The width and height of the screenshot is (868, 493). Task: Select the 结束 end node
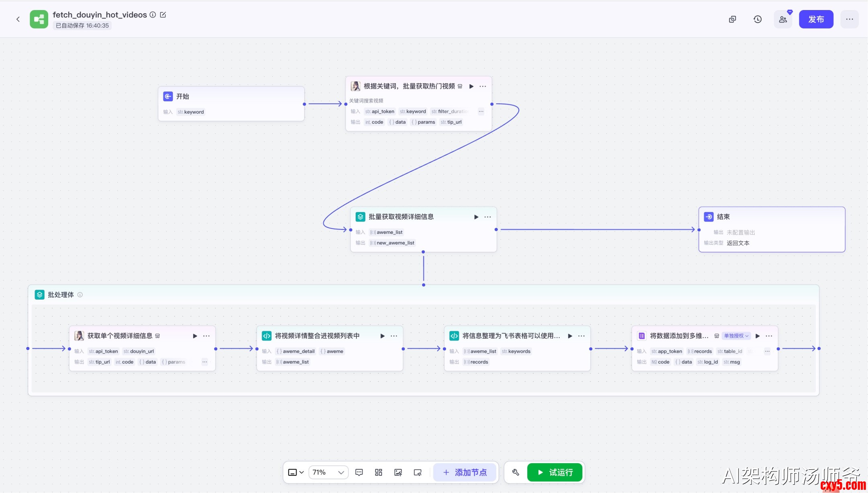pos(771,229)
